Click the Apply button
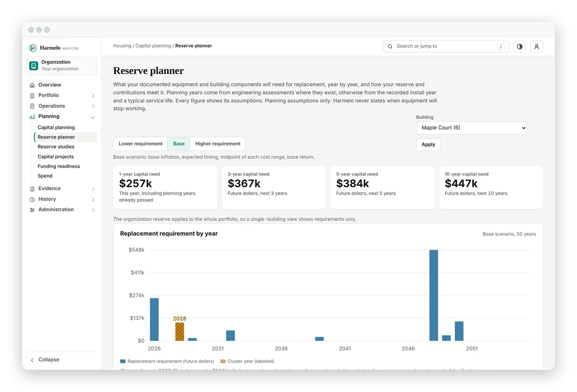Image resolution: width=577 pixels, height=392 pixels. [428, 144]
